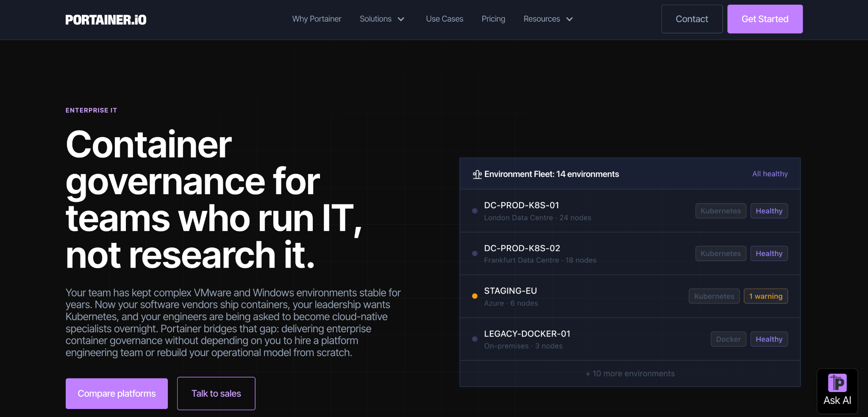868x417 pixels.
Task: Click Azure · 6 nodes
Action: (511, 303)
